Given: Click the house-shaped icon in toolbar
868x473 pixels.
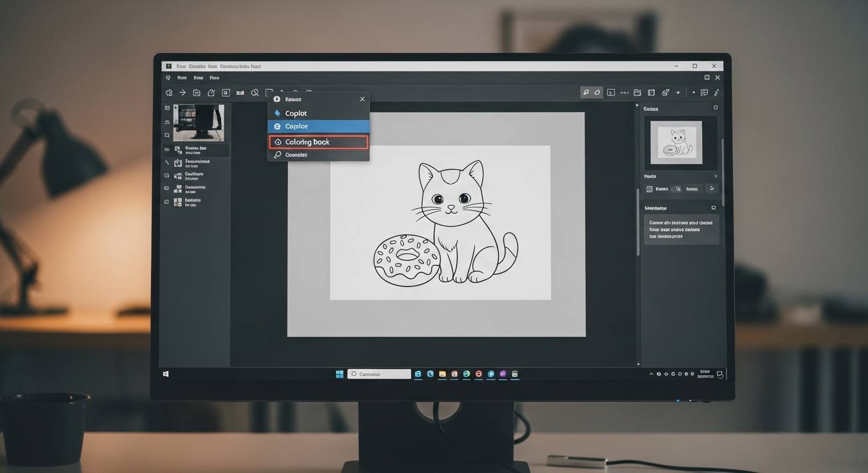Looking at the screenshot, I should tap(211, 93).
